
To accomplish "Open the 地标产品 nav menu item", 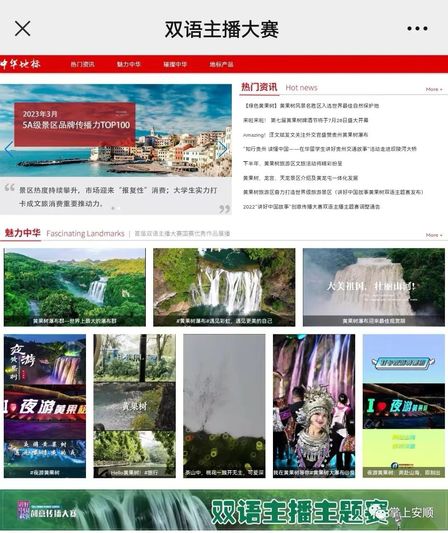I will click(x=221, y=64).
